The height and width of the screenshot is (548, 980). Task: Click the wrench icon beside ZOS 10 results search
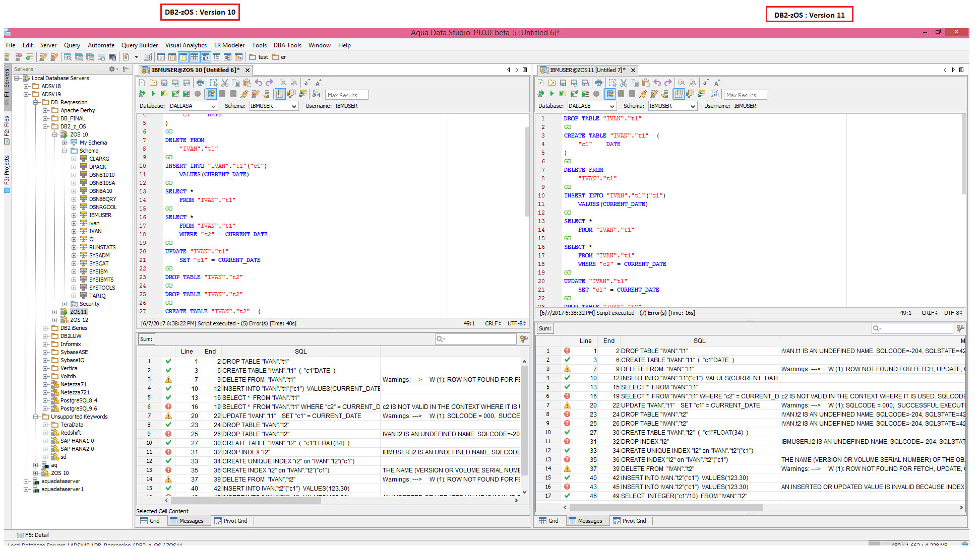524,339
